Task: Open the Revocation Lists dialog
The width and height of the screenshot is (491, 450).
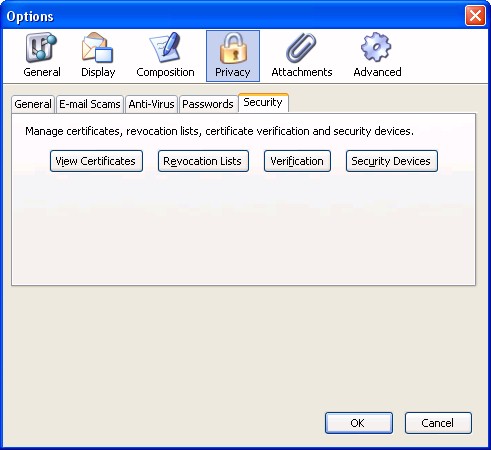Action: (203, 161)
